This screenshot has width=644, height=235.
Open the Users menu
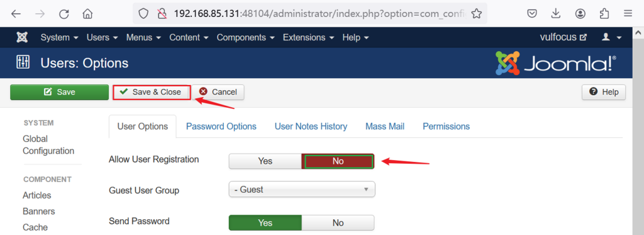point(103,37)
